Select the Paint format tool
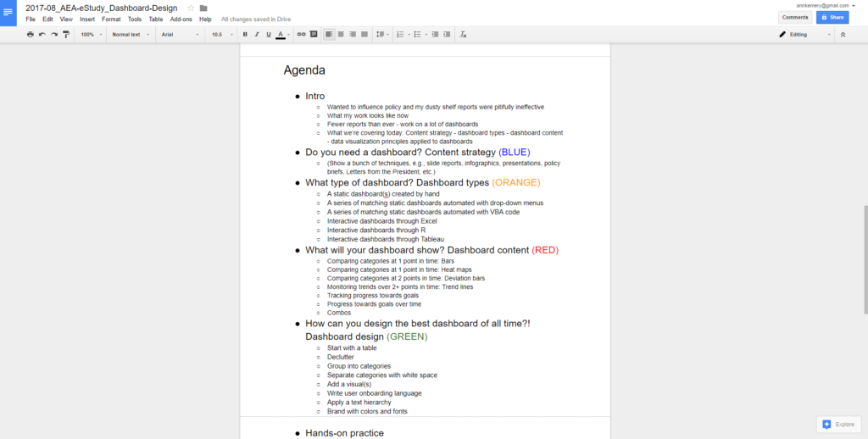The height and width of the screenshot is (439, 868). pyautogui.click(x=66, y=35)
